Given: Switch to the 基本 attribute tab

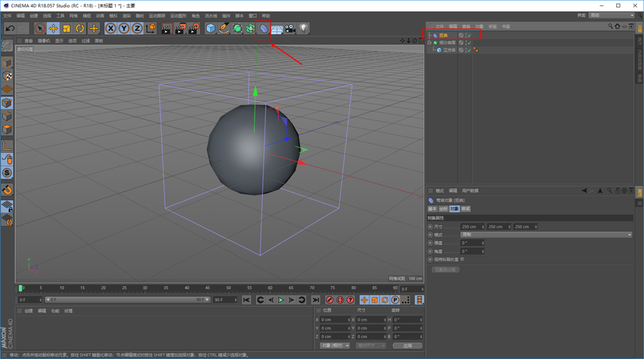Looking at the screenshot, I should coord(432,209).
